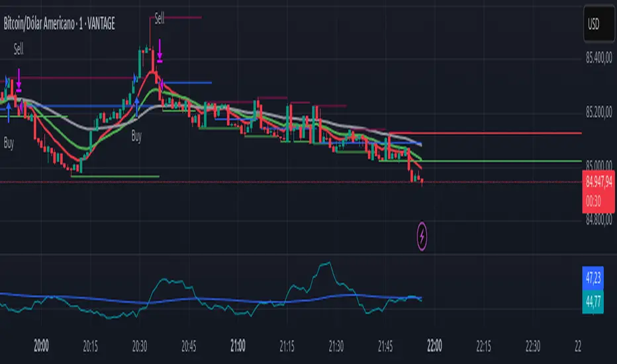Click the 20:45 time axis label
The height and width of the screenshot is (364, 617).
[x=189, y=346]
